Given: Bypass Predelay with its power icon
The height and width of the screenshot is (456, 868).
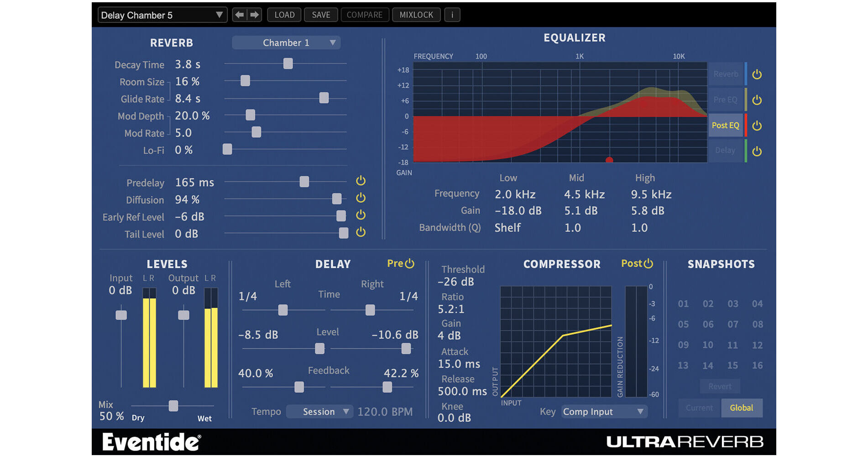Looking at the screenshot, I should click(x=361, y=181).
